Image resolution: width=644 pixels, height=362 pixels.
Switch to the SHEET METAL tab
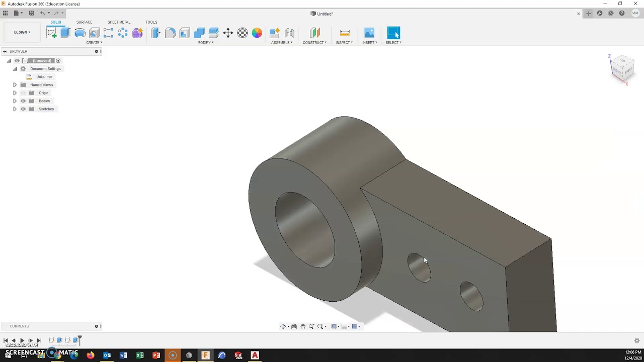119,22
